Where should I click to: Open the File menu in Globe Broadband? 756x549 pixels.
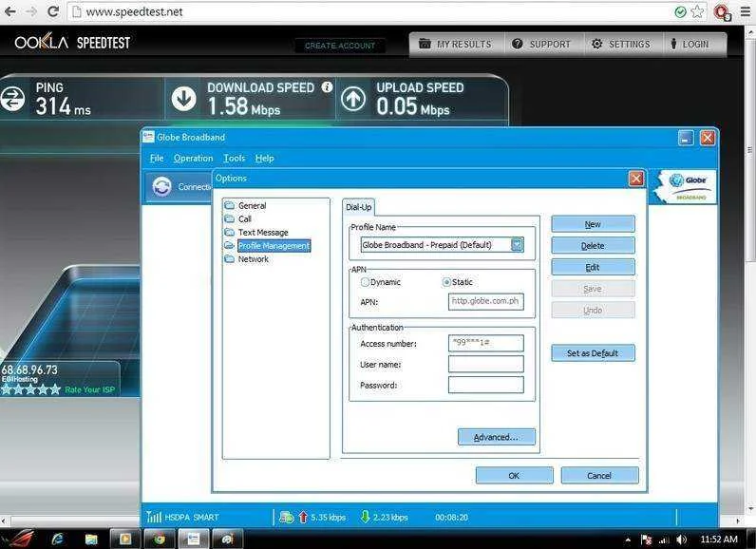click(157, 159)
